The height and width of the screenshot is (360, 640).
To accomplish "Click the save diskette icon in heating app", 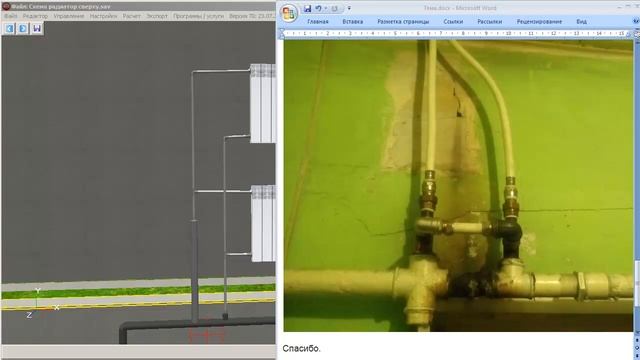I will point(37,28).
